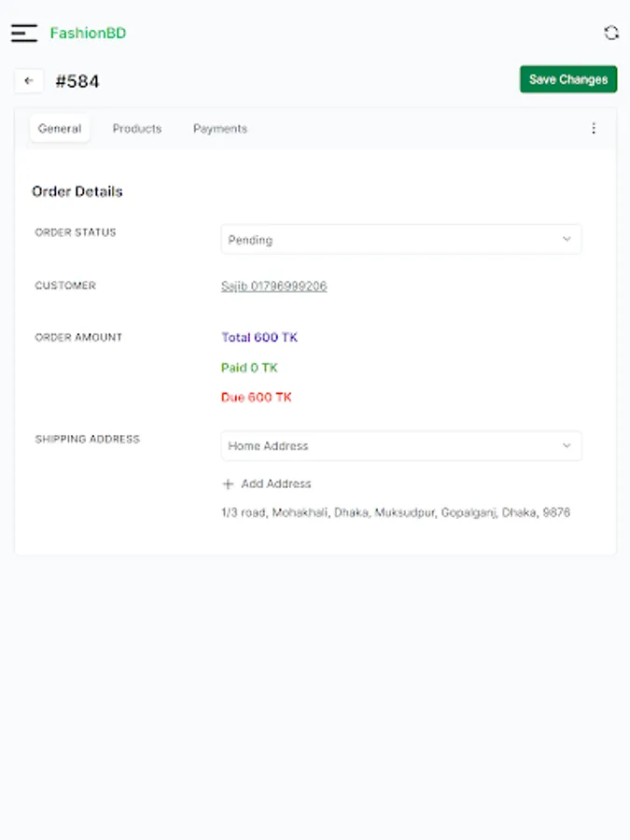Save Changes to the order
630x840 pixels.
coord(568,79)
